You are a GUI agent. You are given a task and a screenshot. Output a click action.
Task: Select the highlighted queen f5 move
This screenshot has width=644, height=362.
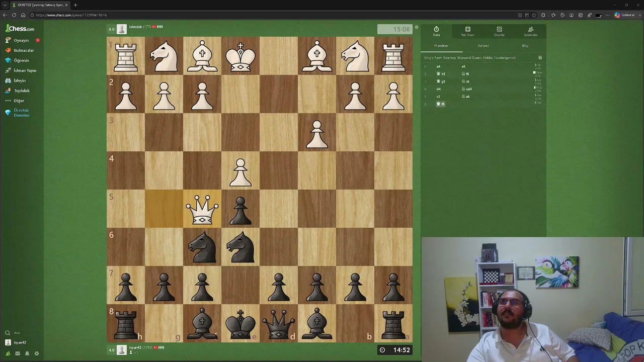coord(441,104)
